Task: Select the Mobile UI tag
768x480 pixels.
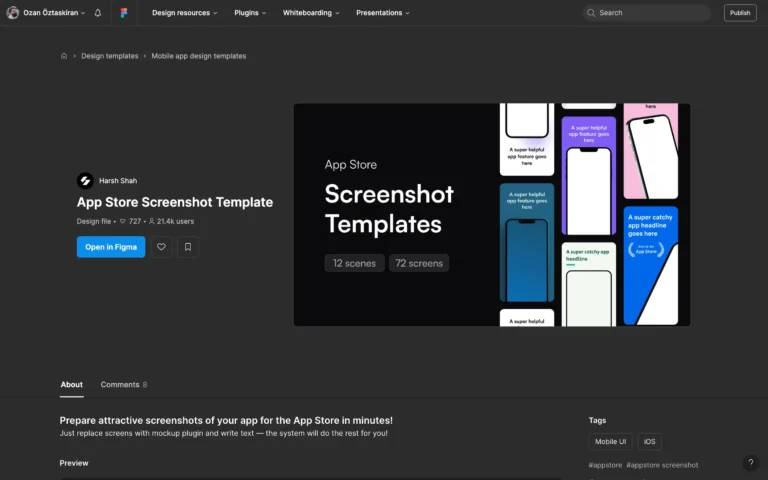Action: [610, 441]
